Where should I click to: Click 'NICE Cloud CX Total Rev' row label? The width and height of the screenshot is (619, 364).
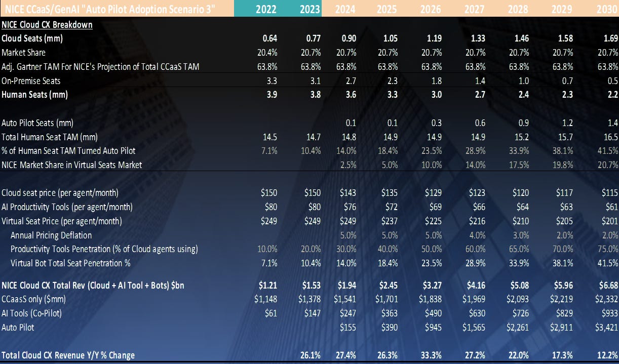[93, 286]
